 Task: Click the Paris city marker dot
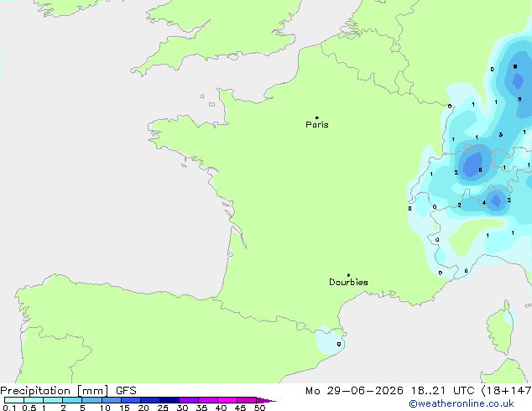coord(317,117)
